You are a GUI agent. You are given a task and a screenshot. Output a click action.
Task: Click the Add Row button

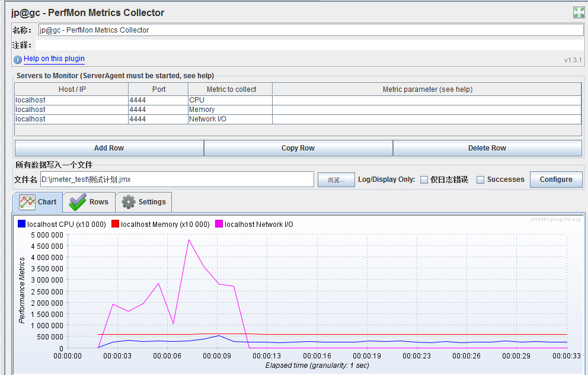(x=109, y=148)
